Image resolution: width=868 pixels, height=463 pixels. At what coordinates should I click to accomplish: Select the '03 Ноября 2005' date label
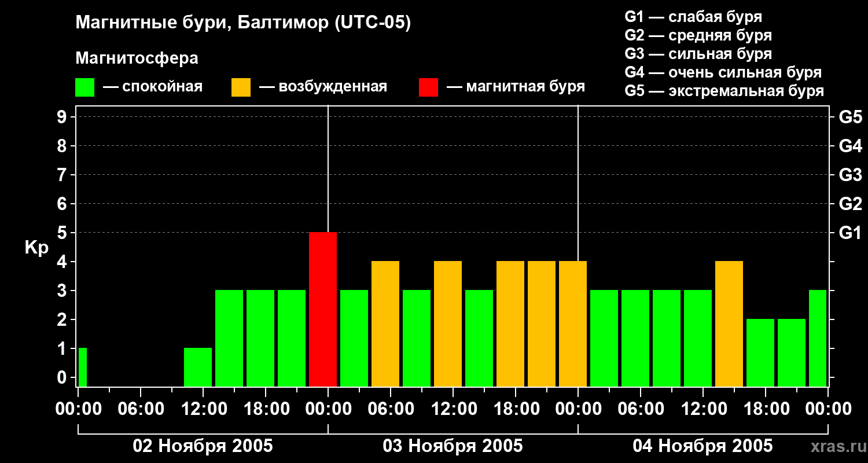coord(453,446)
